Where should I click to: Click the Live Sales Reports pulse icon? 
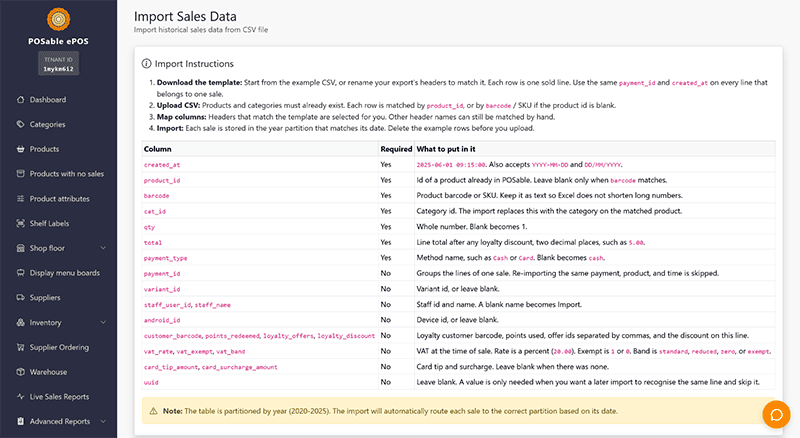[x=20, y=397]
